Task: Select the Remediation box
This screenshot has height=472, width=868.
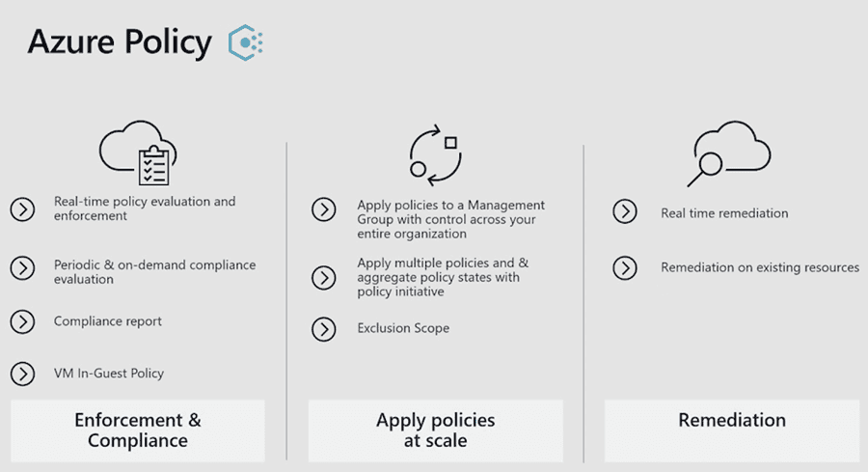Action: pyautogui.click(x=732, y=430)
